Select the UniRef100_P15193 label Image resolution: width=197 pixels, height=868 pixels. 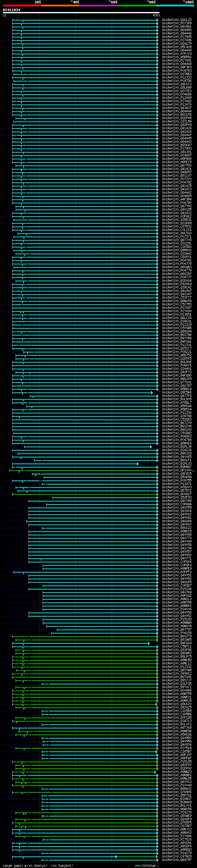(x=177, y=619)
